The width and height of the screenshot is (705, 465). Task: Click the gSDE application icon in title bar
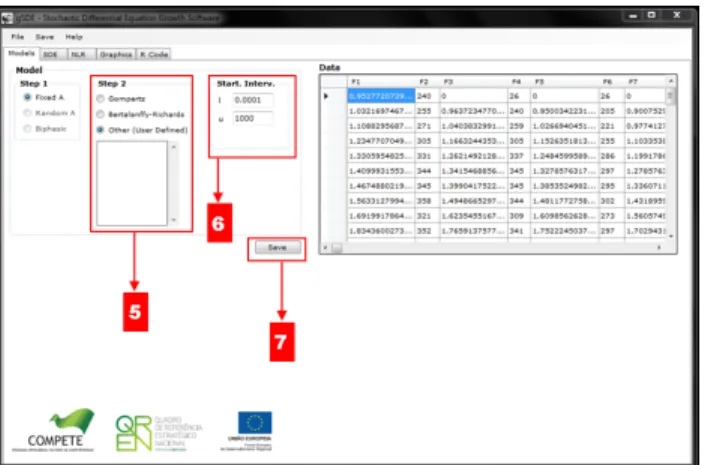click(x=7, y=18)
